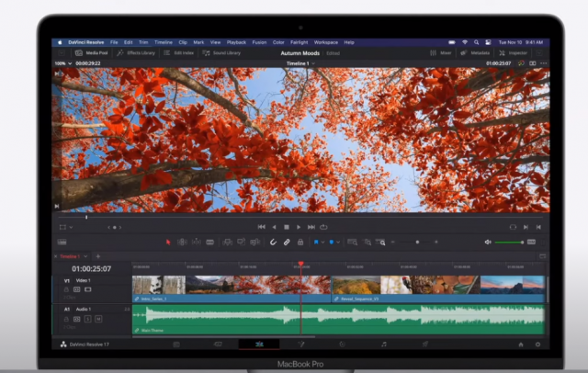Select the red arrow Selection mode tool
Viewport: 588px width, 373px height.
tap(168, 243)
